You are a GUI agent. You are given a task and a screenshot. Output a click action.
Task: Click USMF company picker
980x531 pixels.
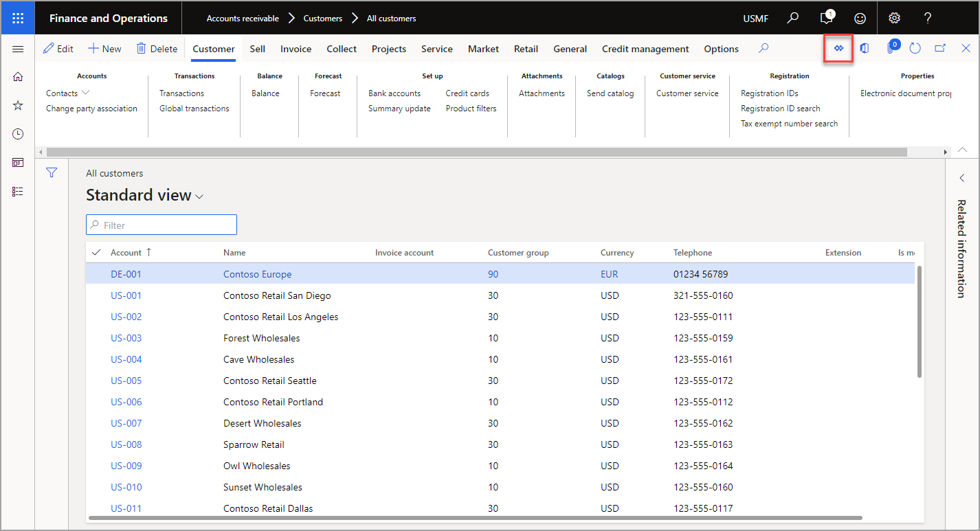[x=756, y=19]
